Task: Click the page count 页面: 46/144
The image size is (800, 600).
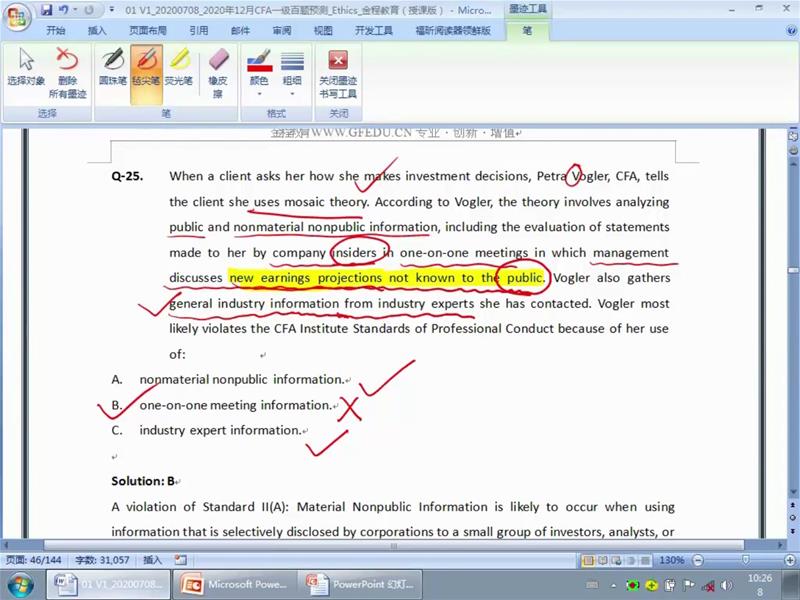Action: [32, 561]
